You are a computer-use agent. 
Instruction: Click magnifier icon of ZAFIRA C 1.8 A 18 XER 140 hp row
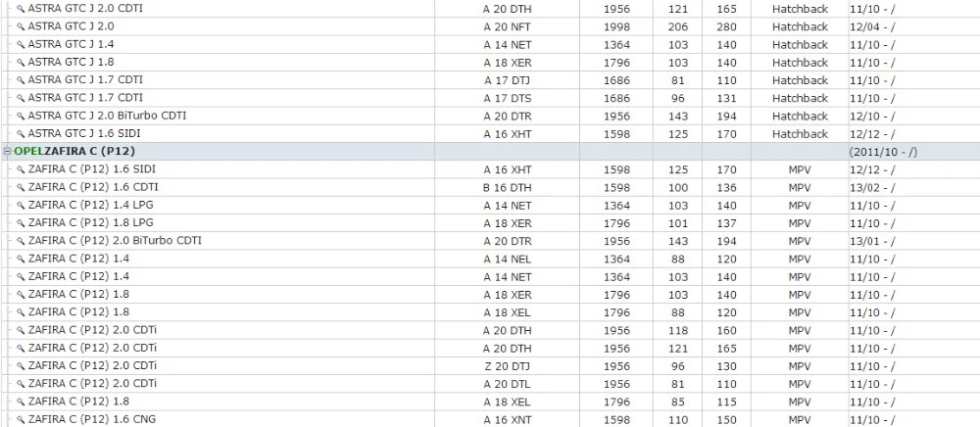pos(21,295)
